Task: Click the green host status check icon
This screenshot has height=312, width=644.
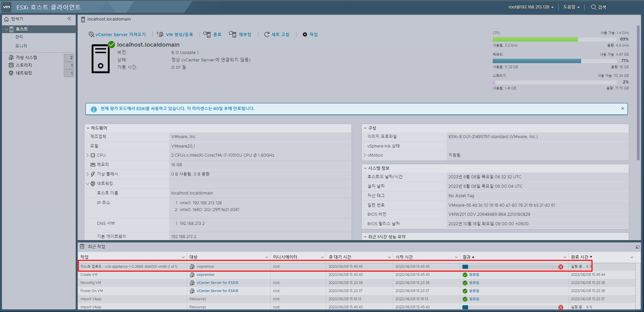Action: [111, 44]
